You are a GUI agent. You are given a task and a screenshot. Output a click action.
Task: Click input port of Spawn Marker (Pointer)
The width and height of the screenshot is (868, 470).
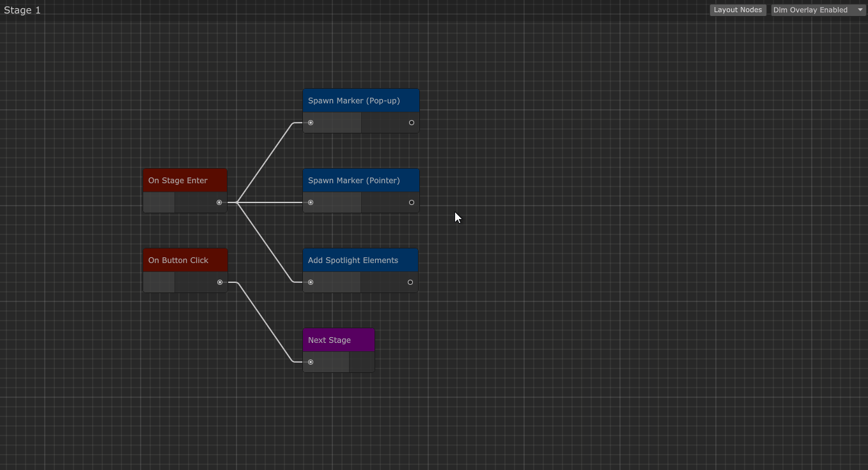(311, 202)
